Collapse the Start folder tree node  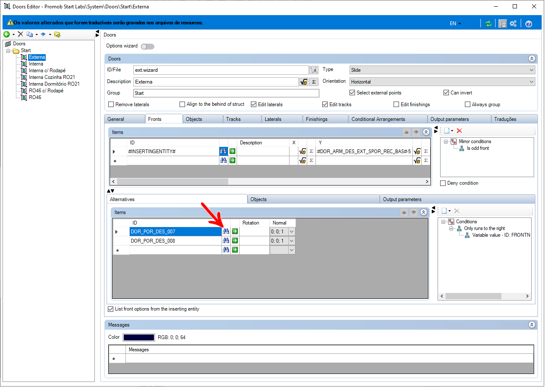8,51
